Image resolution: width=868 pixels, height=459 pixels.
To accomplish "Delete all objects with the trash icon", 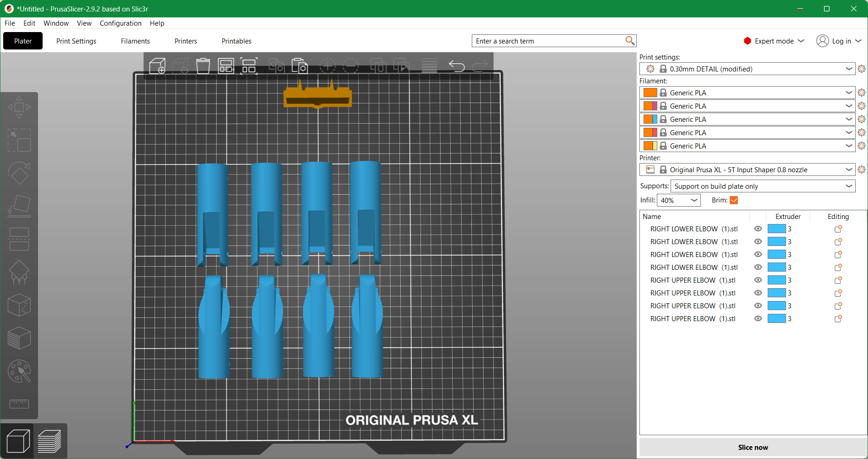I will (203, 66).
